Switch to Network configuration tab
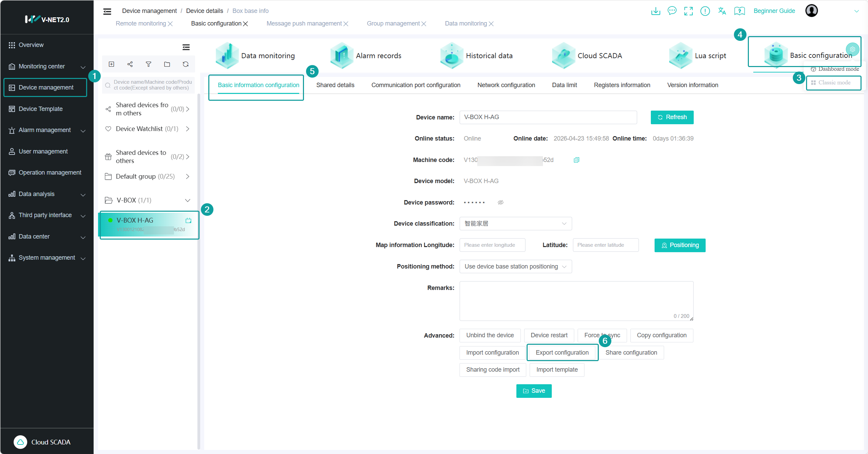The image size is (868, 454). coord(506,85)
